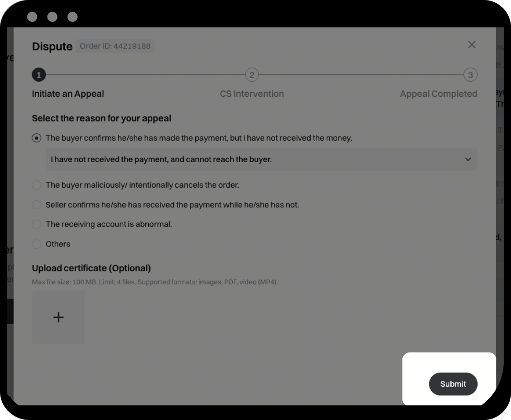Select 'The receiving account is abnormal' radio

point(36,224)
